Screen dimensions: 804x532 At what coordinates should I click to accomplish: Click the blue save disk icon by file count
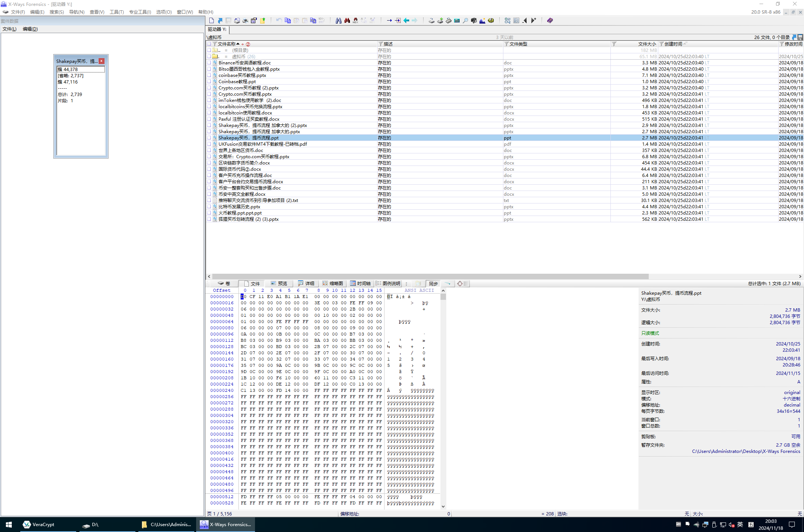coord(800,37)
